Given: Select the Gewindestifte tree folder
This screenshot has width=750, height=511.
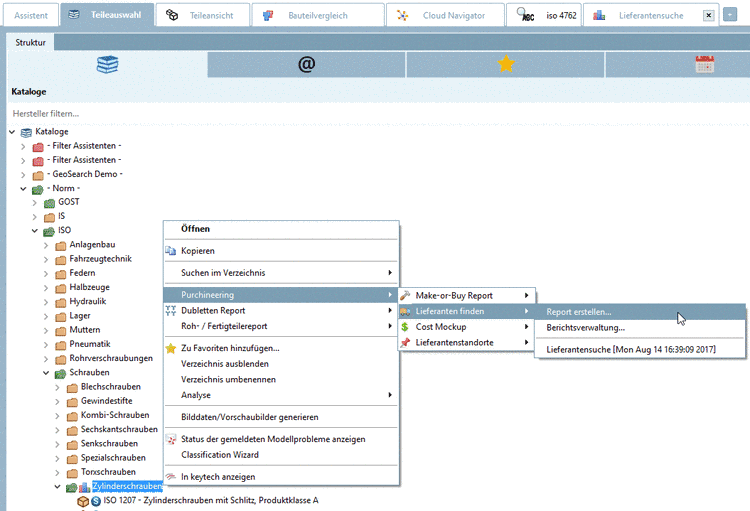Looking at the screenshot, I should 106,401.
